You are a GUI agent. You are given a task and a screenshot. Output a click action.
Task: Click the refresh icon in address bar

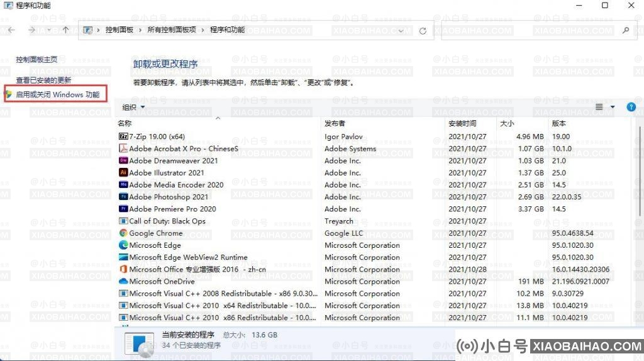pos(423,31)
